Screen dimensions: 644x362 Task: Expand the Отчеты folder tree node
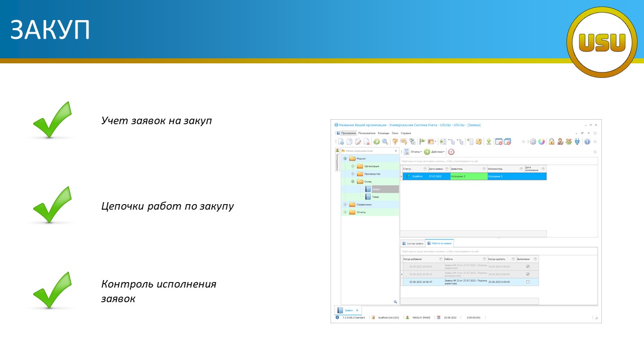[x=345, y=212]
